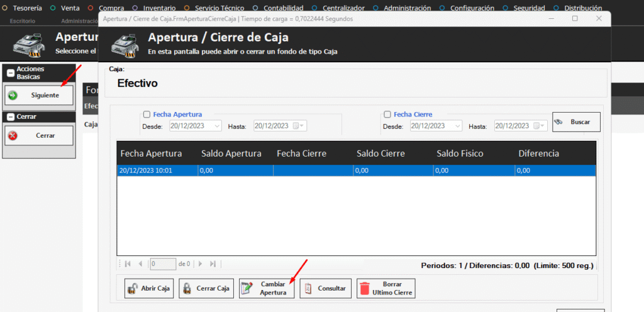Enable the Fecha Cierre checkbox
The image size is (644, 312).
tap(387, 114)
